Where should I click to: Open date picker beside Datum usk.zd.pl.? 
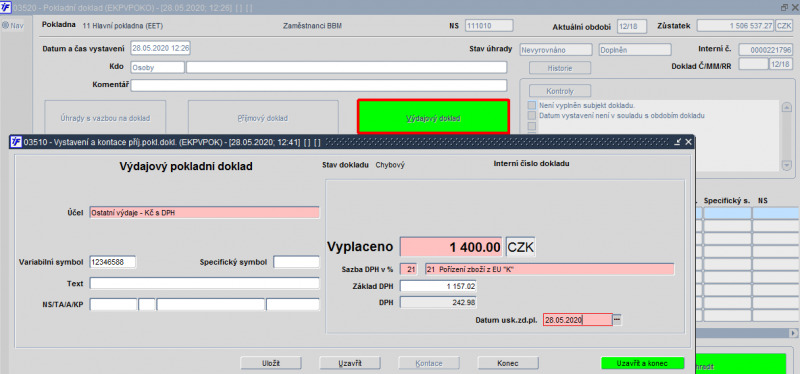coord(618,320)
